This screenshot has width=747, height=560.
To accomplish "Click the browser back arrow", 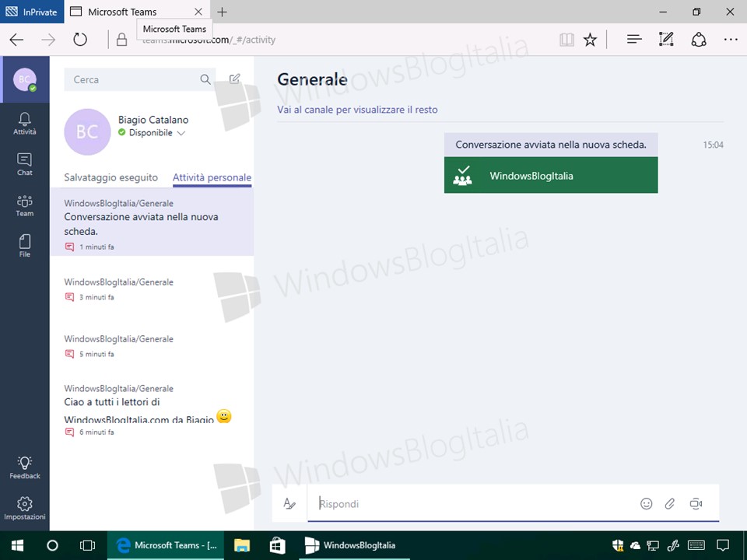I will [16, 40].
